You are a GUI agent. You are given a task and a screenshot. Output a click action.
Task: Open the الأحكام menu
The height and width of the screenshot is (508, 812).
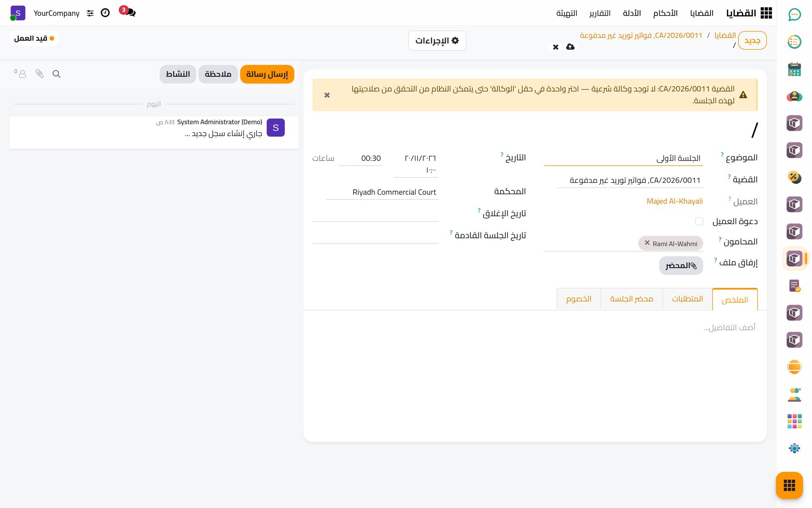point(665,13)
